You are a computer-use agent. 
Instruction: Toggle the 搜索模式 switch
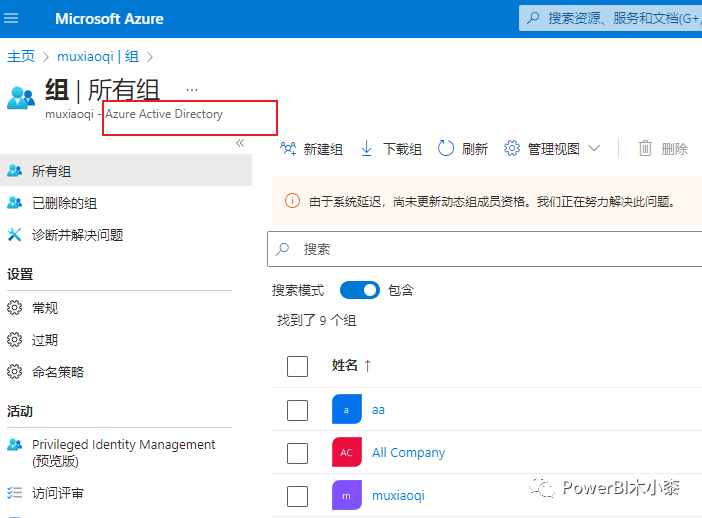click(360, 290)
